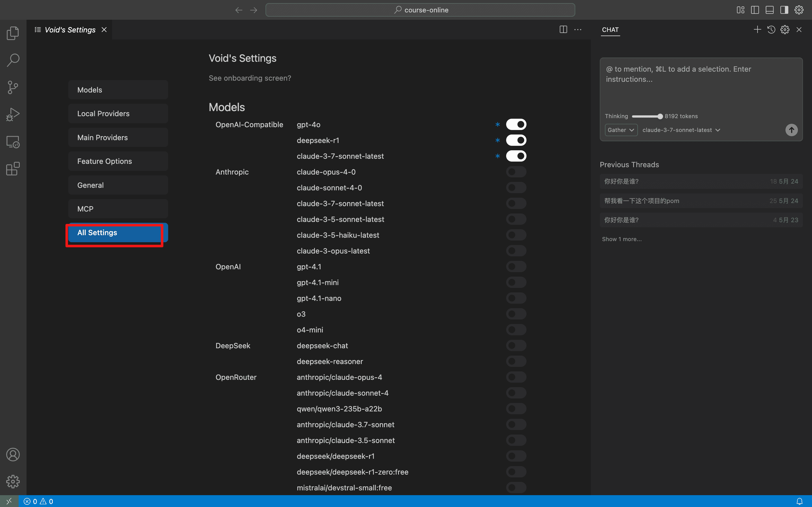Send chat message with arrow button
The height and width of the screenshot is (507, 812).
click(791, 130)
